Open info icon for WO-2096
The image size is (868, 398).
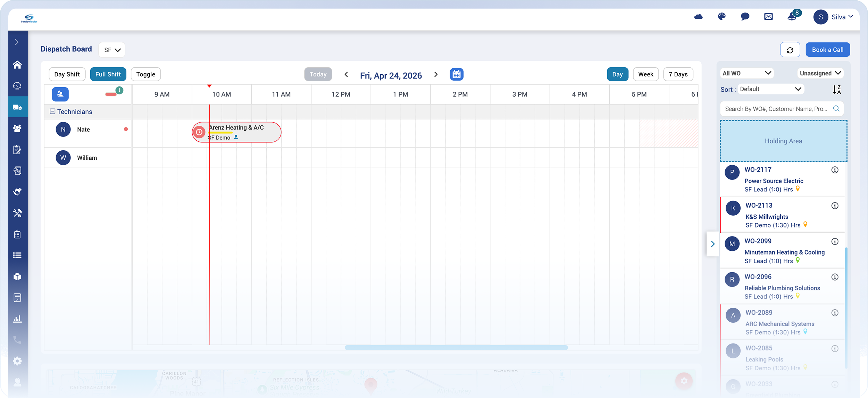click(x=835, y=277)
